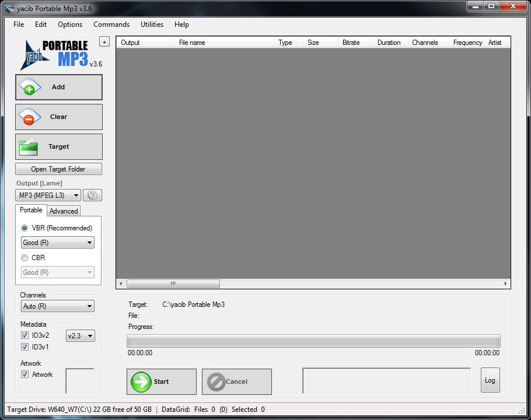Click the Add button label

click(58, 87)
